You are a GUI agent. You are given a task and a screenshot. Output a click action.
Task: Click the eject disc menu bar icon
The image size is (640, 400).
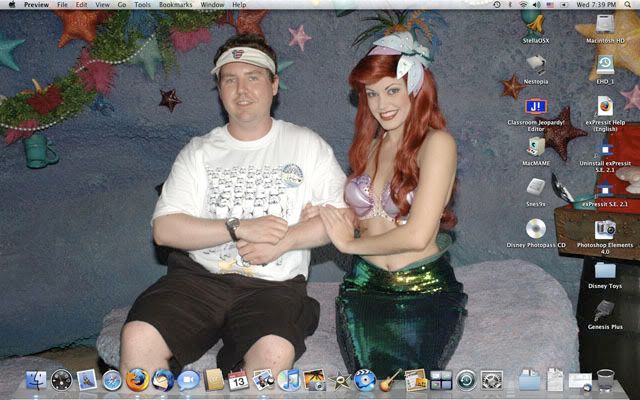coord(564,5)
